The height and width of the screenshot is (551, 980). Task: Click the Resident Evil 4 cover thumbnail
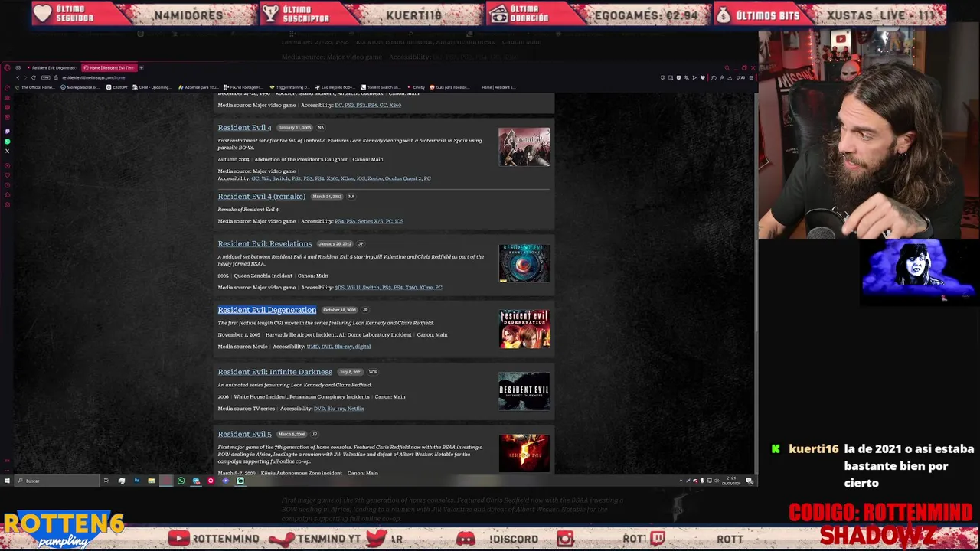pos(524,147)
